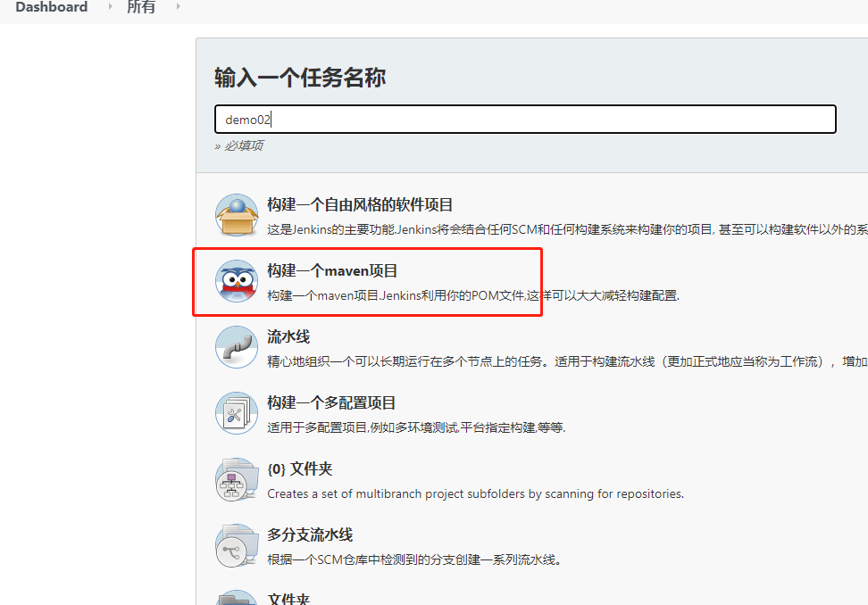The image size is (868, 605).
Task: Focus the task name input with demo02
Action: [x=525, y=119]
